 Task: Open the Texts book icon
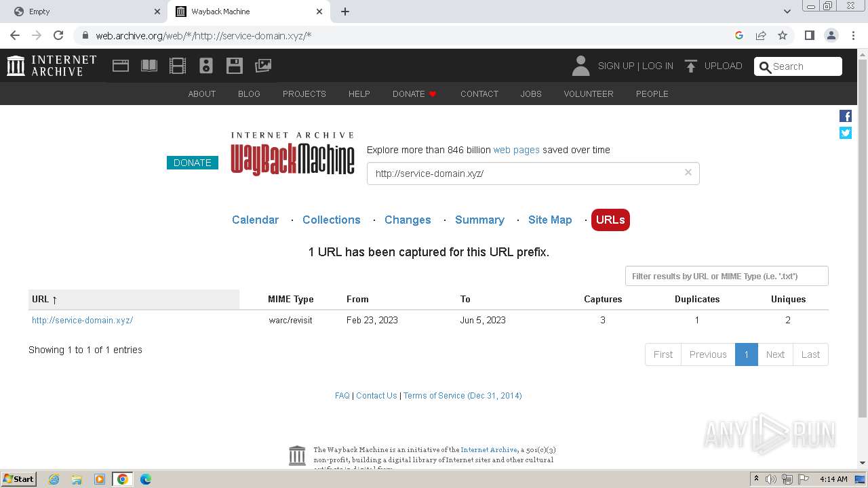(x=149, y=66)
